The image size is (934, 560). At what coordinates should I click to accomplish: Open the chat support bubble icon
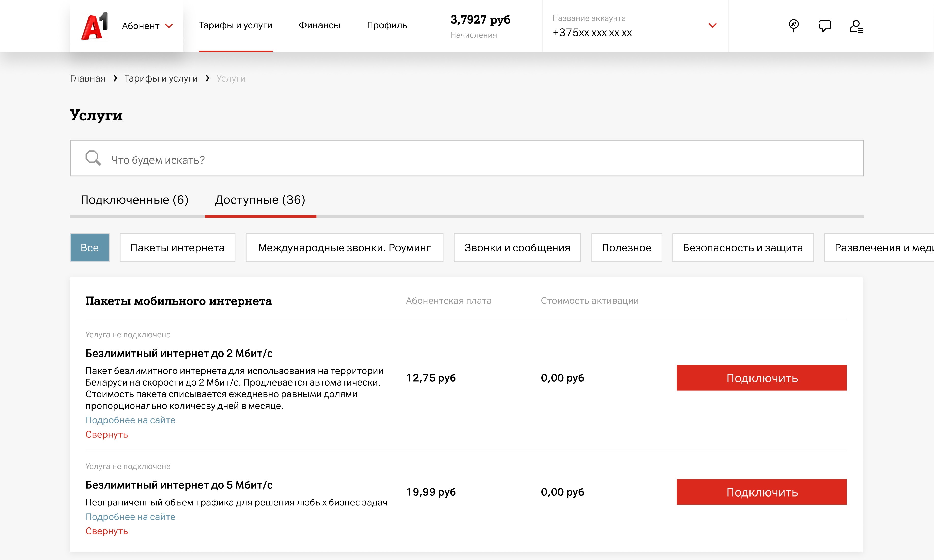[x=824, y=26]
